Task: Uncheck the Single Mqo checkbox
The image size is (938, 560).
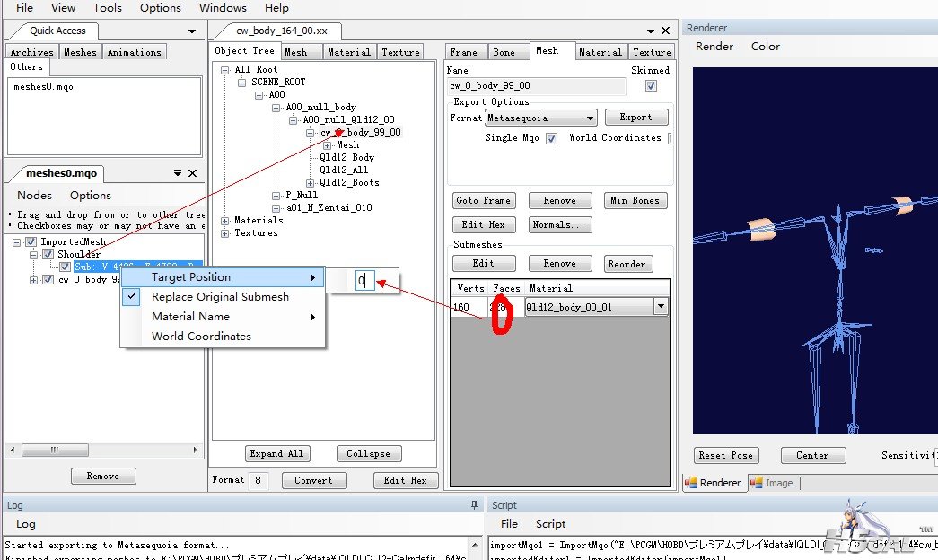Action: (x=551, y=138)
